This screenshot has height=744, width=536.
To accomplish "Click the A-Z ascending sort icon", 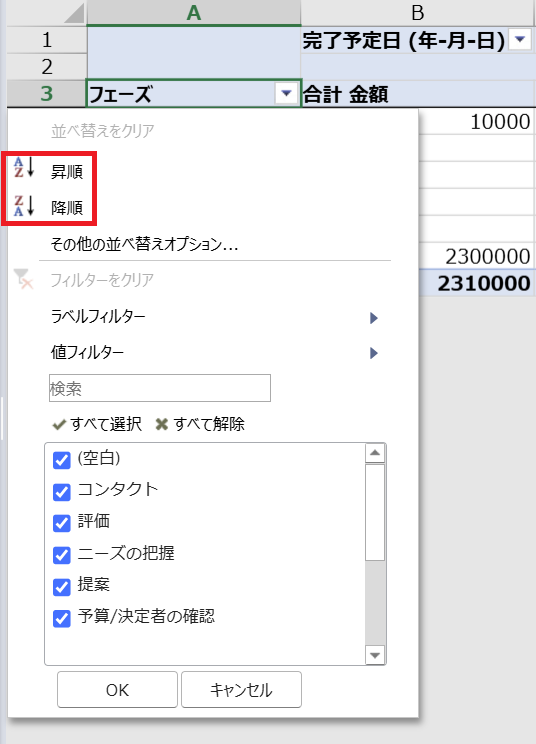I will (24, 168).
